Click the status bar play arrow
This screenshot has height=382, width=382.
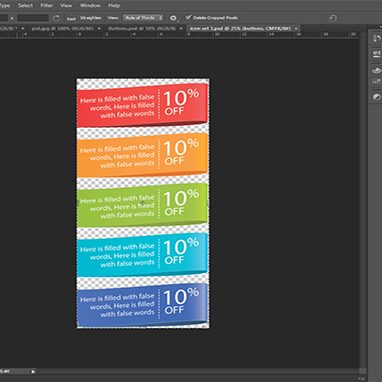coord(33,371)
